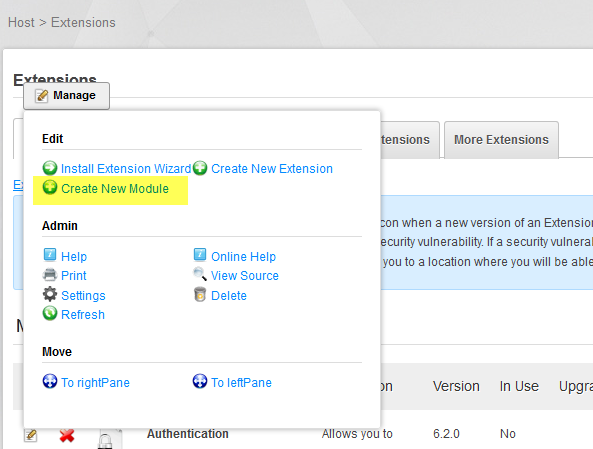Click the green Refresh arrows icon
593x449 pixels.
50,314
